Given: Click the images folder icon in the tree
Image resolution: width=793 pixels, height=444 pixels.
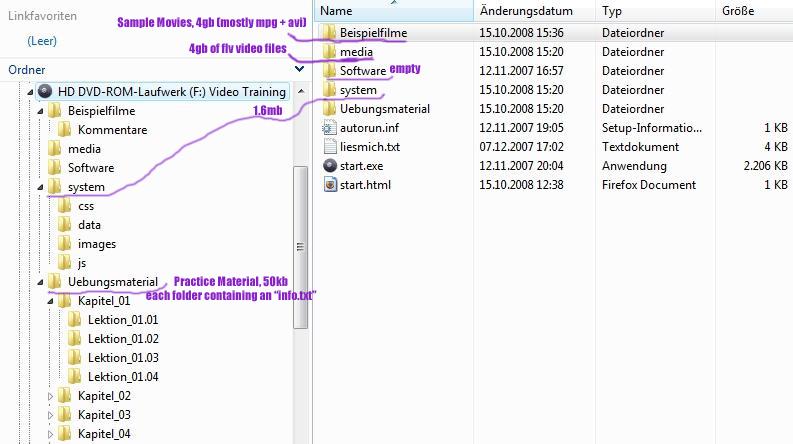Looking at the screenshot, I should click(x=64, y=243).
